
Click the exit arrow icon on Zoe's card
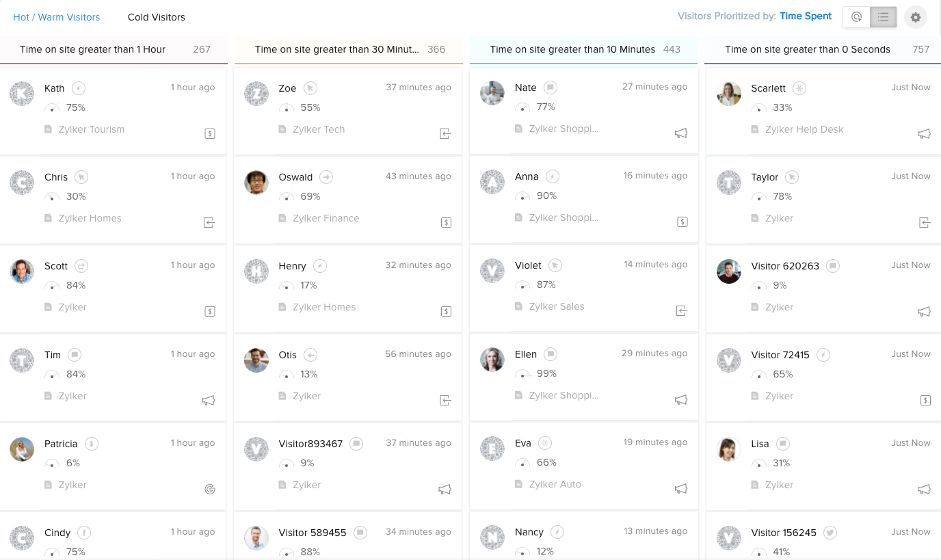coord(445,134)
